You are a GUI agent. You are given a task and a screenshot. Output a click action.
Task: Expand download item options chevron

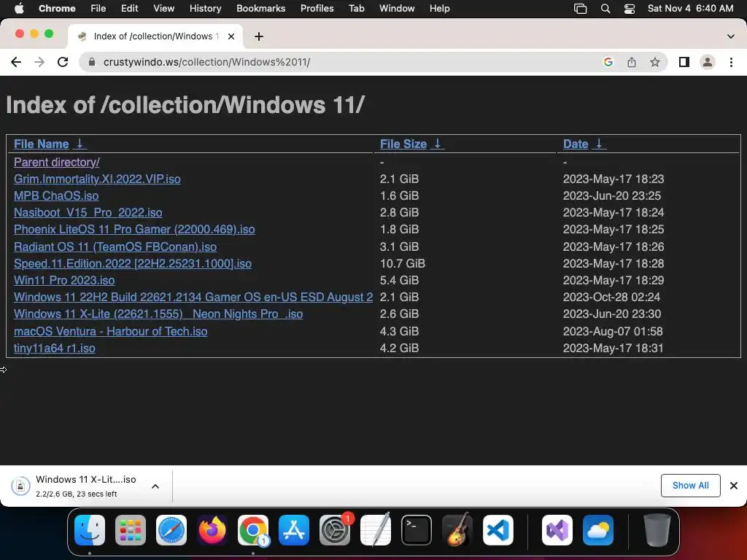[155, 486]
